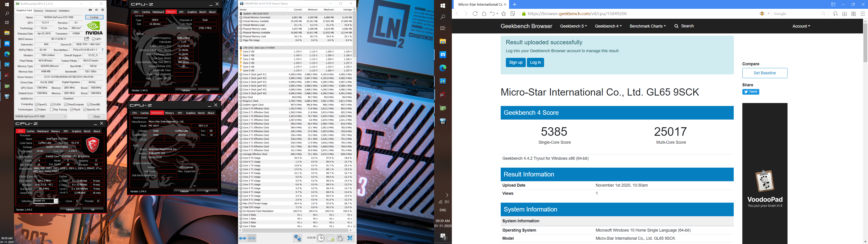Expand Account nav dropdown
This screenshot has height=244, width=868.
[801, 26]
